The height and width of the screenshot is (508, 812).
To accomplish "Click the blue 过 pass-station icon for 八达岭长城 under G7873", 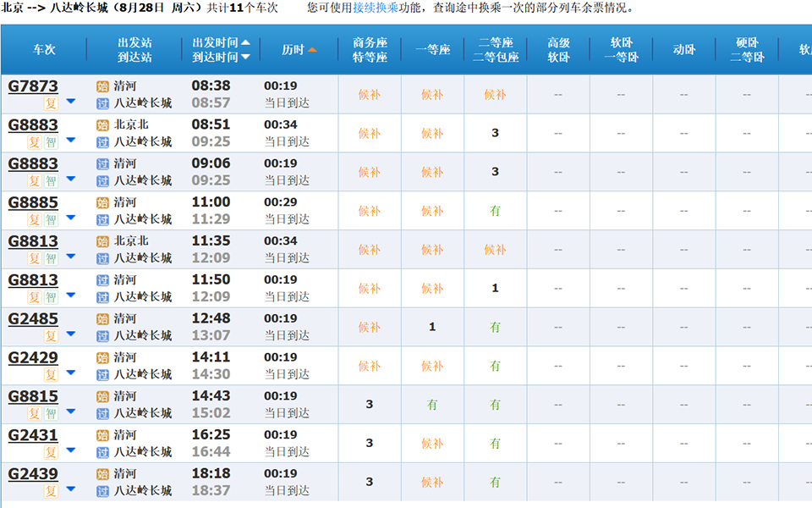I will coord(102,102).
